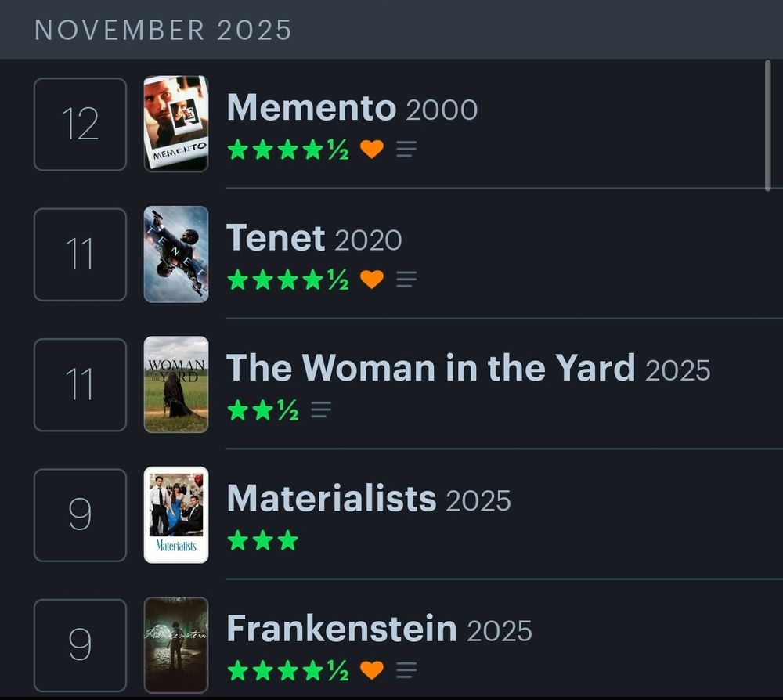Click the orange heart on Frankenstein

tap(372, 669)
